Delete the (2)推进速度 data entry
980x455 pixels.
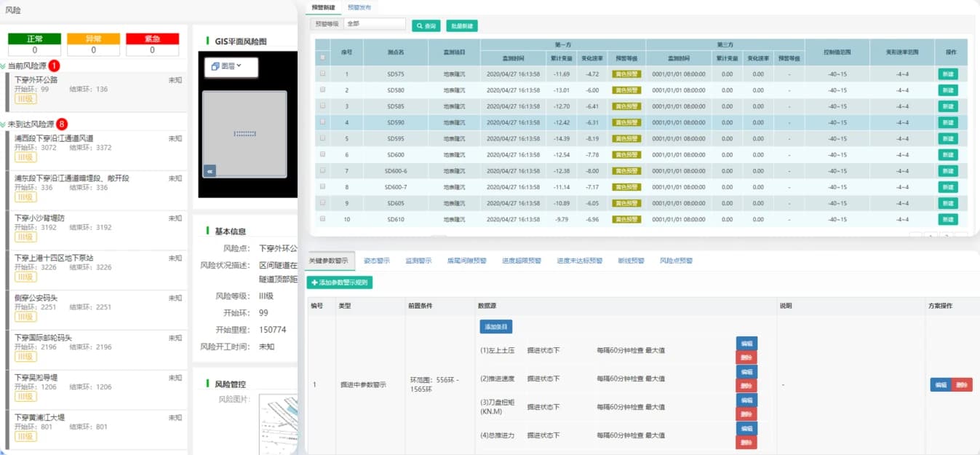[x=746, y=385]
